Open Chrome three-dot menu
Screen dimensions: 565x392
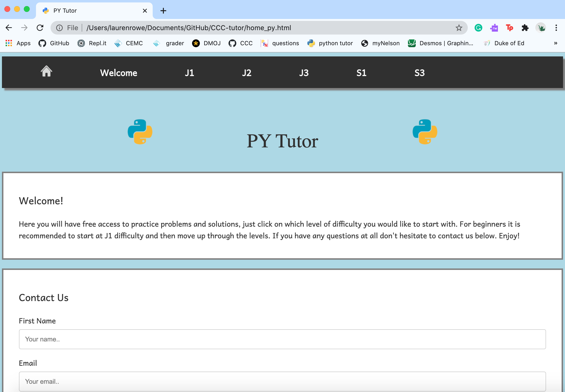[556, 28]
